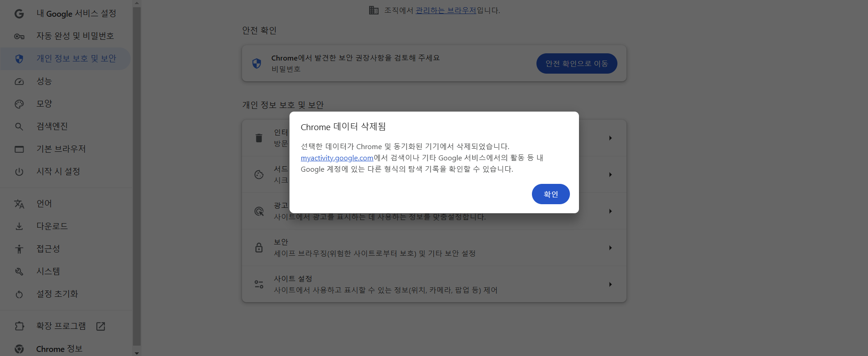The image size is (868, 356).
Task: Click the puzzle icon for 확장 프로그램
Action: 19,326
